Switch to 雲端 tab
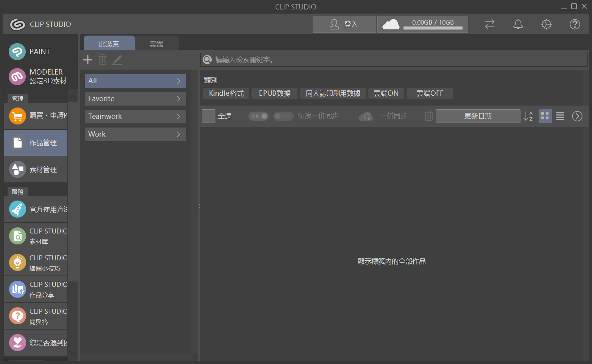The height and width of the screenshot is (364, 592). click(156, 44)
